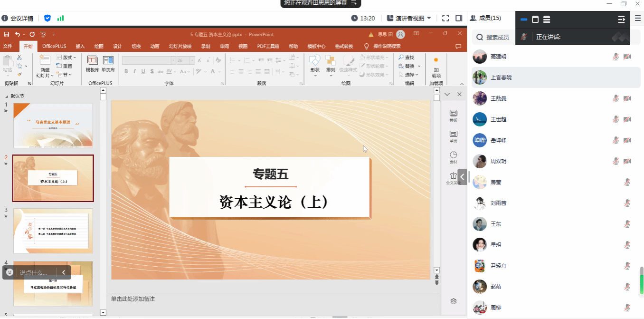Click the green member list scrollbar
The width and height of the screenshot is (644, 319).
click(642, 280)
